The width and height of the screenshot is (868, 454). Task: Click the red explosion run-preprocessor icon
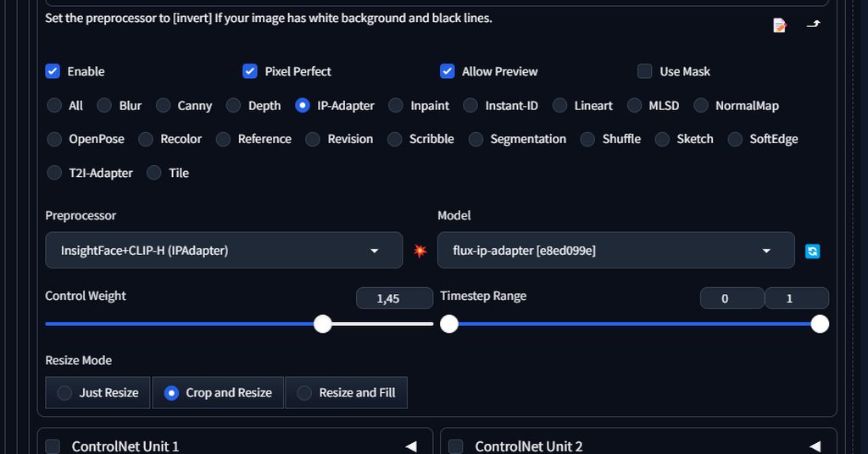tap(420, 251)
